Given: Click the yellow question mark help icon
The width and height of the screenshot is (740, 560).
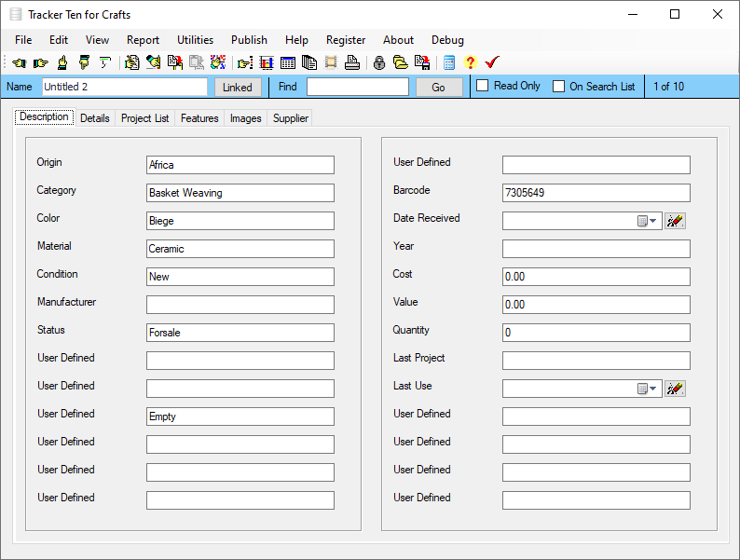Looking at the screenshot, I should pyautogui.click(x=470, y=62).
